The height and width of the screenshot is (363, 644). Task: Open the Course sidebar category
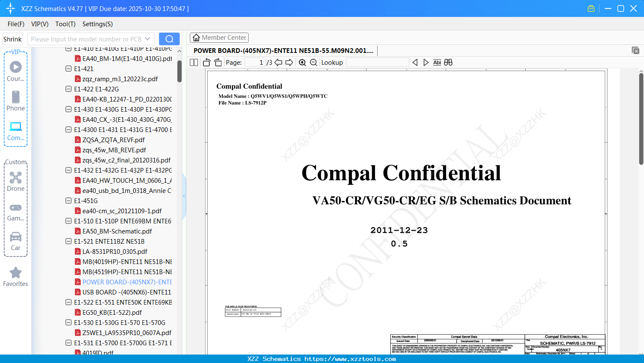point(16,71)
